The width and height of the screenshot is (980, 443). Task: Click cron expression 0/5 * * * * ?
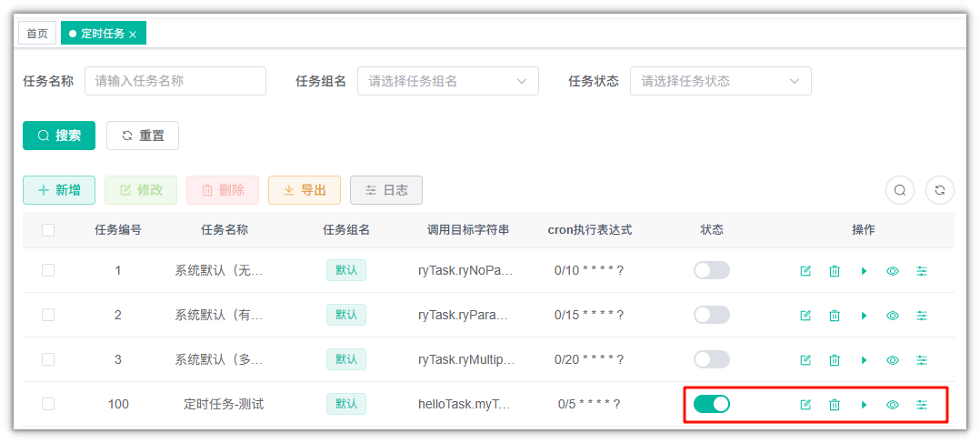[x=589, y=404]
